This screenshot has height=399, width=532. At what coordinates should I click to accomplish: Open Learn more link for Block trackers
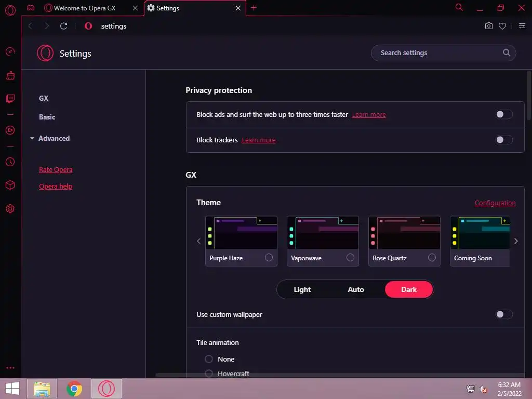coord(259,140)
